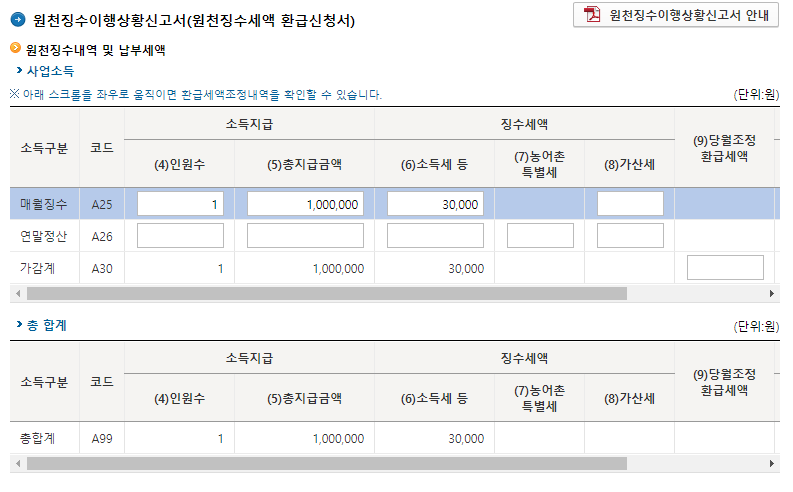
Task: Click the 연말정산 A26 농어촌특별세 input field
Action: tap(540, 236)
